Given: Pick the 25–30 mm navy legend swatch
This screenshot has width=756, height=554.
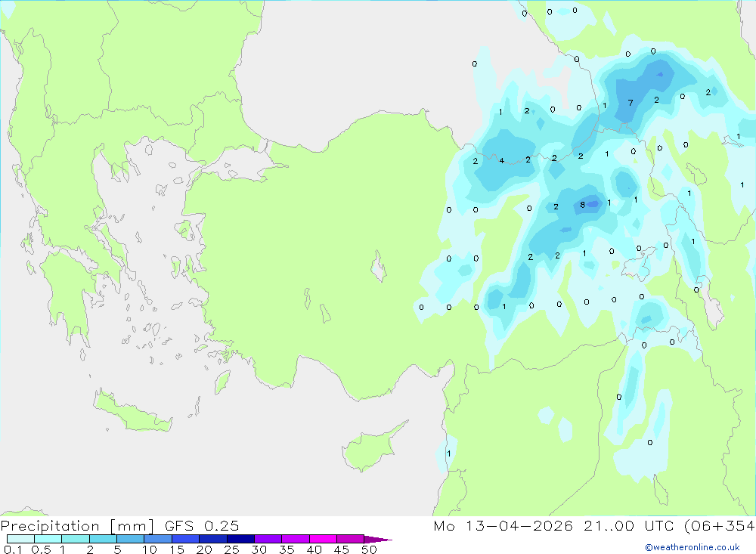Looking at the screenshot, I should [240, 539].
